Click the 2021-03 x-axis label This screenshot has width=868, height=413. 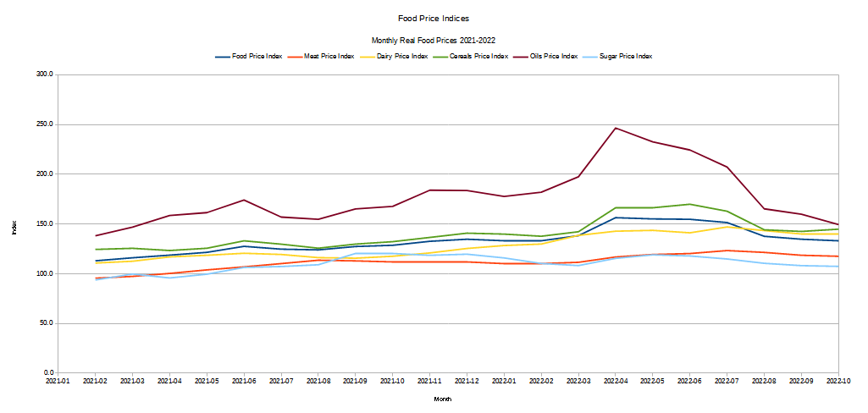(x=132, y=382)
